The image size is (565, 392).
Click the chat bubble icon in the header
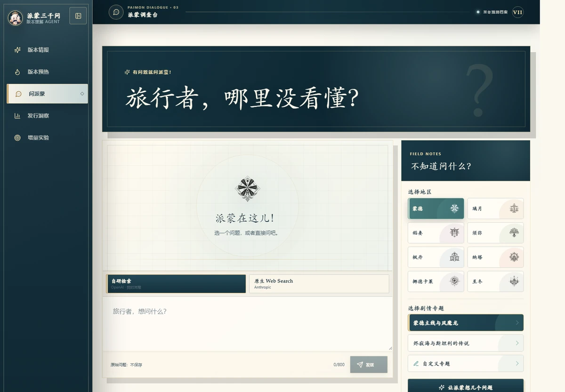pos(116,12)
